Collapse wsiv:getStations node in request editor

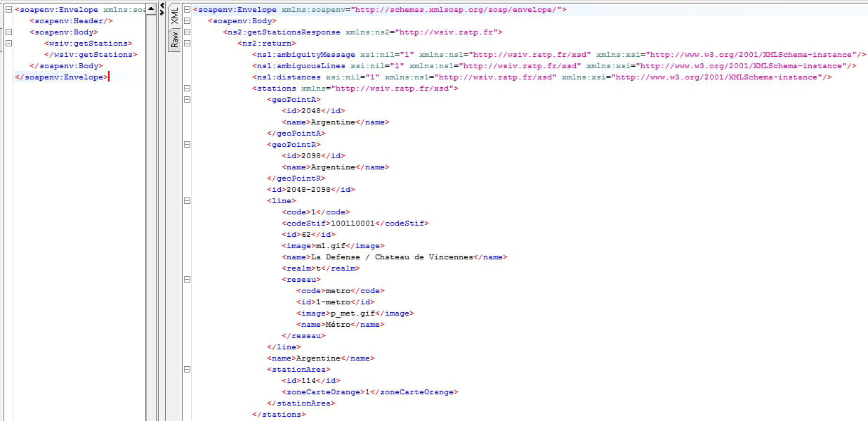tap(8, 44)
